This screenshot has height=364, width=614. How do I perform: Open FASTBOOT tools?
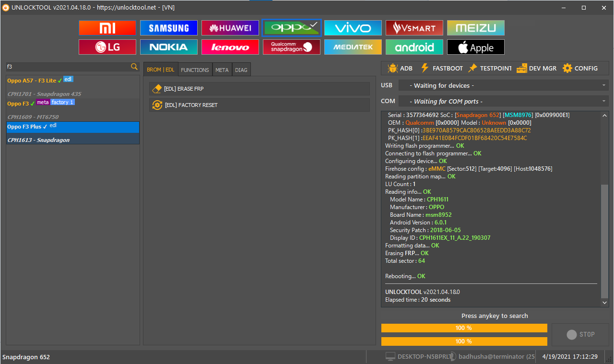(441, 68)
